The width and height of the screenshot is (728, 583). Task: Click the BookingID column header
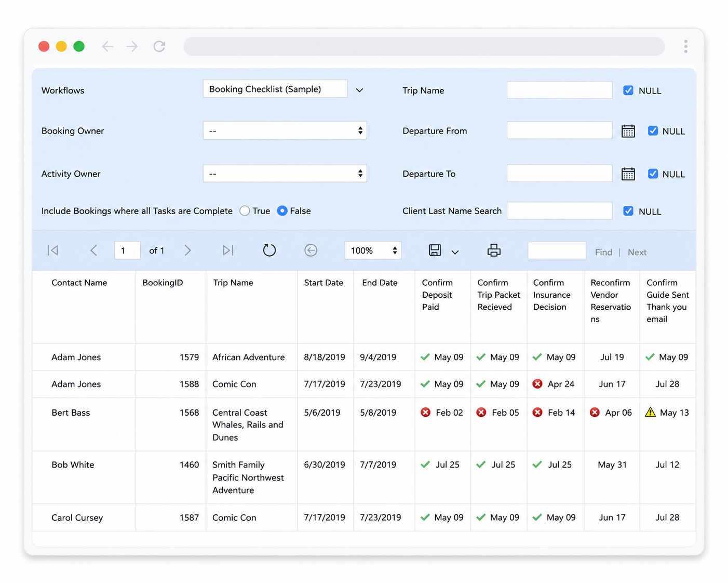pos(163,283)
